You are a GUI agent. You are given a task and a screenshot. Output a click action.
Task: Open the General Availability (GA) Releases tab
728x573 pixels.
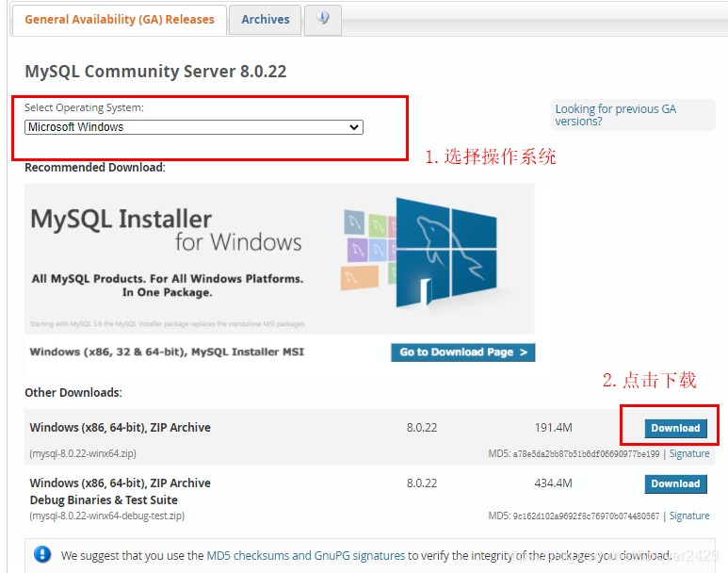(120, 20)
